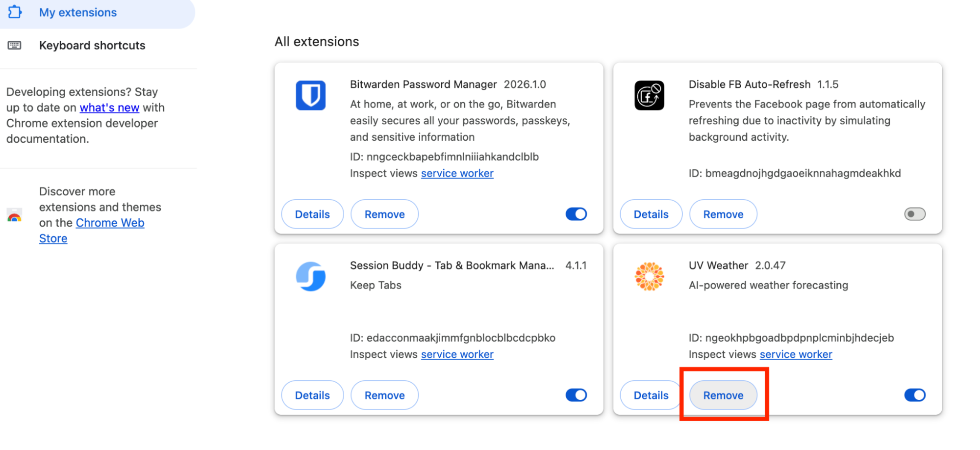Screen dimensions: 980x450
Task: Enable the Disable FB Auto-Refresh extension toggle
Action: pyautogui.click(x=915, y=213)
